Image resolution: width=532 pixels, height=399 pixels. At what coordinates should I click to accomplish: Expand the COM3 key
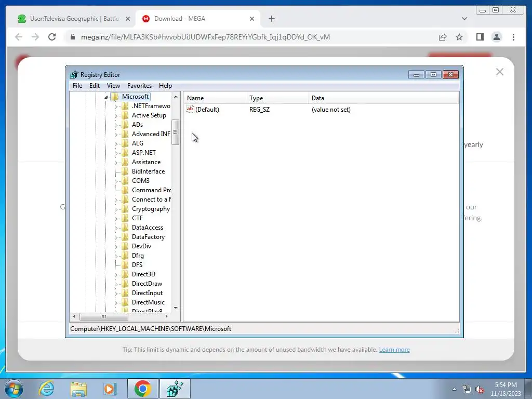click(x=116, y=181)
